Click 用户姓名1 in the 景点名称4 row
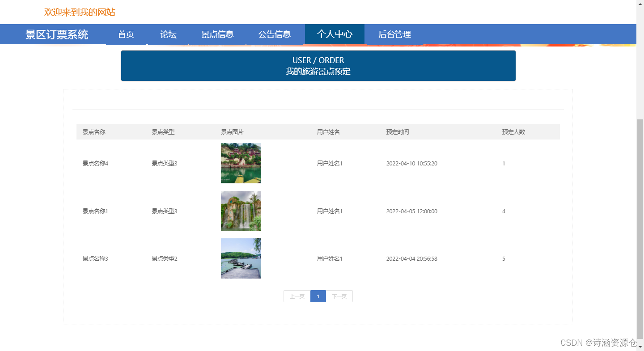The image size is (644, 351). coord(330,163)
